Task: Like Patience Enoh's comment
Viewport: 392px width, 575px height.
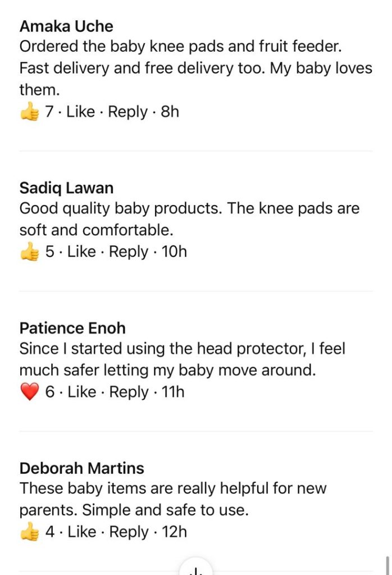Action: pyautogui.click(x=81, y=391)
